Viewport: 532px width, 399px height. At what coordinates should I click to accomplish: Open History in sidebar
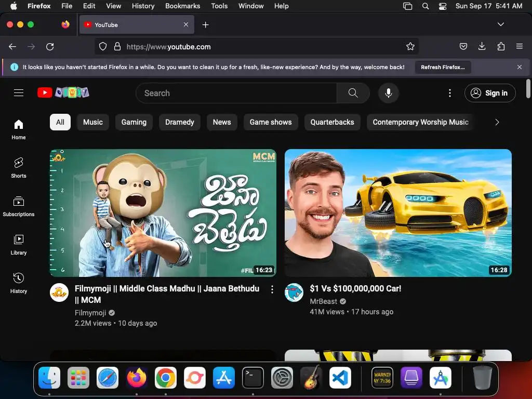click(19, 283)
